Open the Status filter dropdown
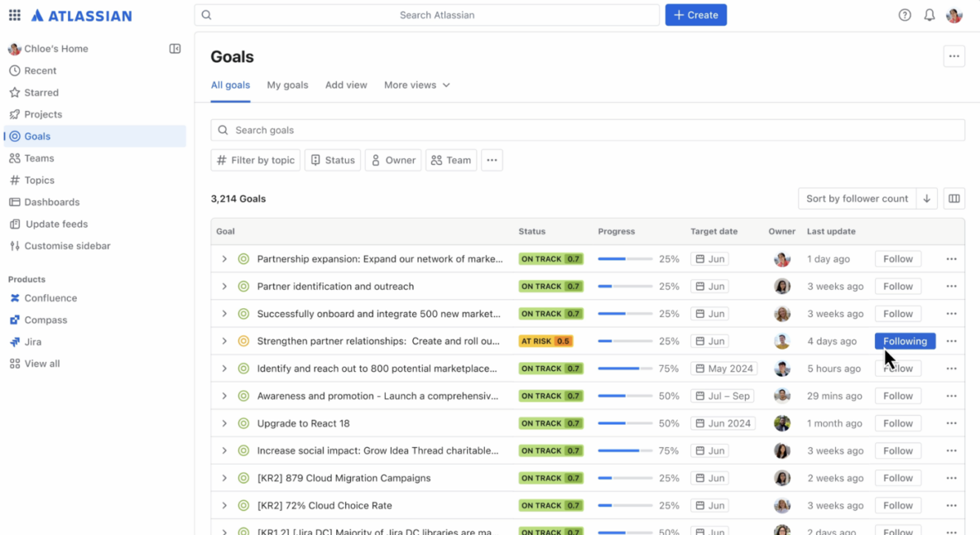980x535 pixels. coord(333,160)
